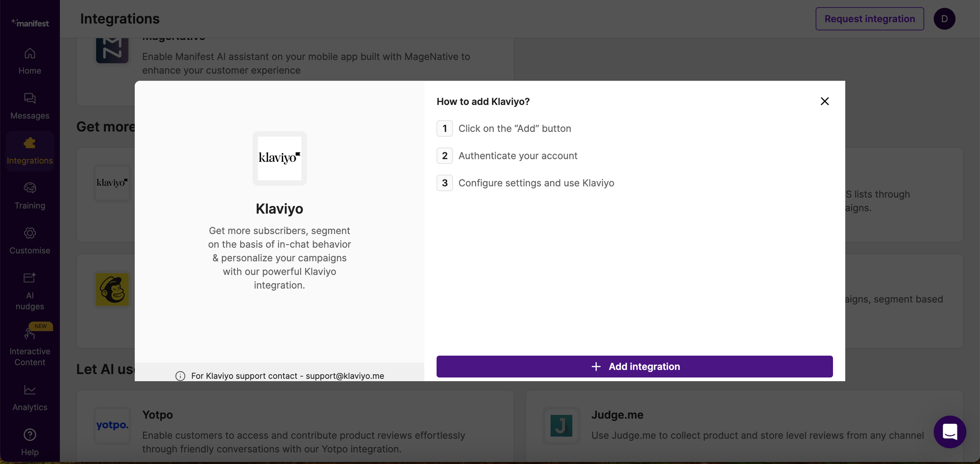Screen dimensions: 980x464
Task: Open AI nudges from the sidebar
Action: click(x=30, y=277)
